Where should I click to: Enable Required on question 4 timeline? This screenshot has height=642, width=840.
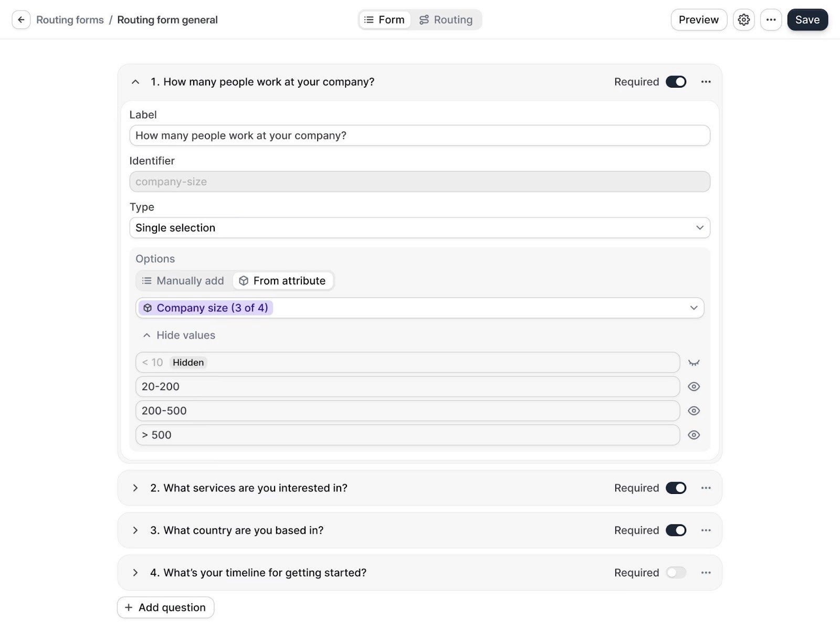(676, 572)
